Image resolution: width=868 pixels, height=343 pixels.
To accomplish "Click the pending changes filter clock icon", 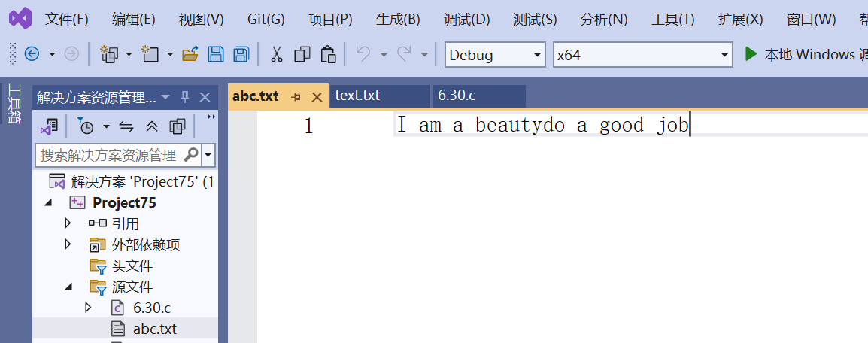I will point(86,126).
